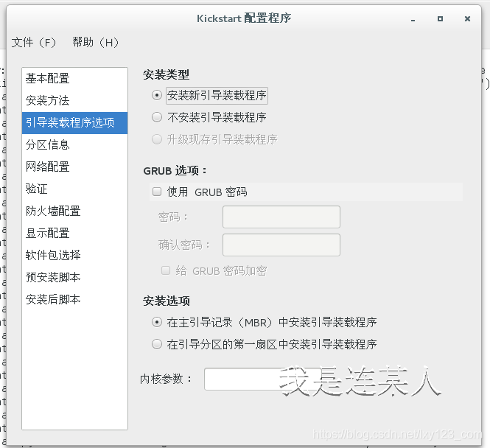Viewport: 490px width, 448px height.
Task: Select 引导装载程序选项 in the sidebar
Action: pyautogui.click(x=74, y=123)
